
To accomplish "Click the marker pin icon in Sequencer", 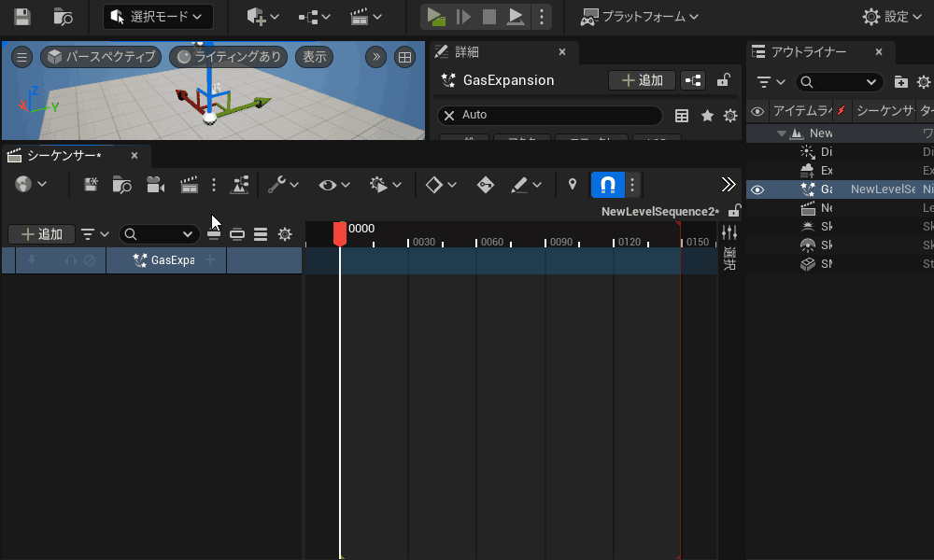I will coord(573,185).
